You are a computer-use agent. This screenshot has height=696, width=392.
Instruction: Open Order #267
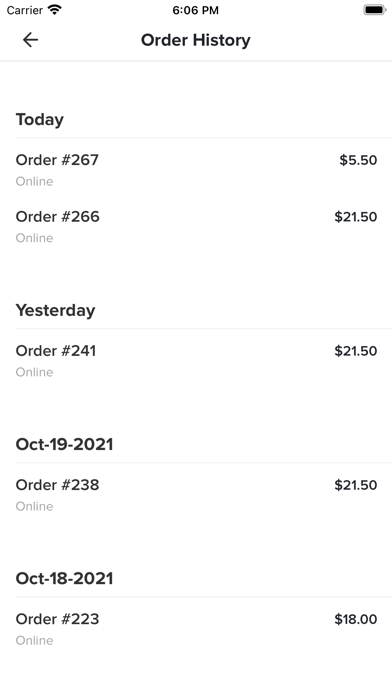196,170
